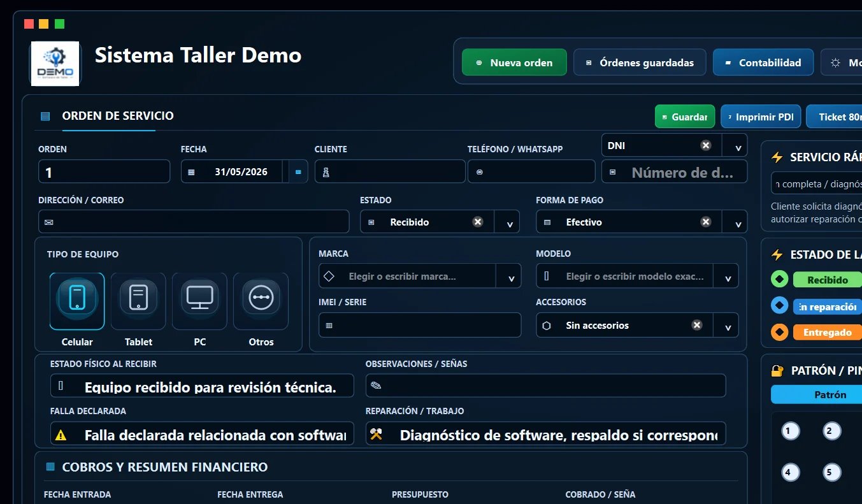Select Celular device type icon
The image size is (862, 504).
(x=77, y=301)
